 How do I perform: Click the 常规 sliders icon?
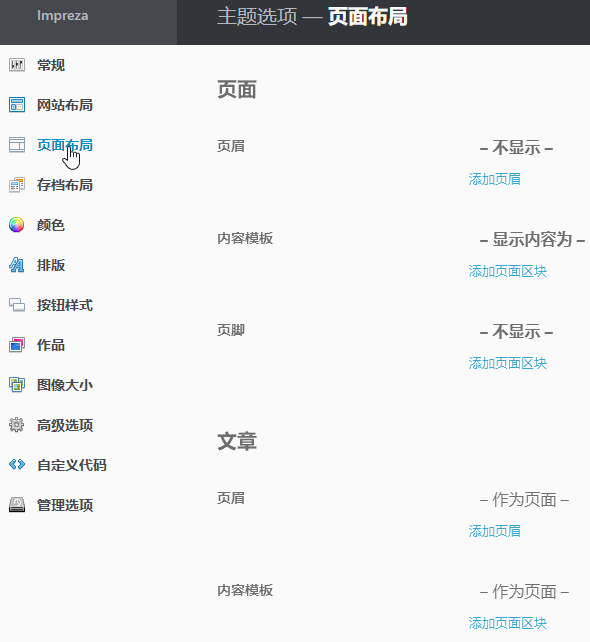point(17,65)
